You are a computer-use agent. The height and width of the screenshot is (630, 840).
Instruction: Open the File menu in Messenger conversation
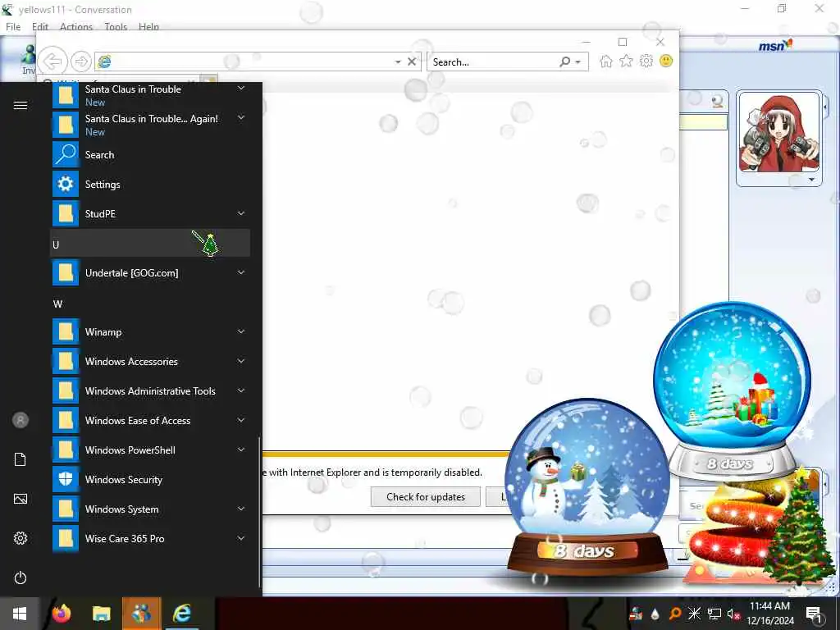coord(13,27)
